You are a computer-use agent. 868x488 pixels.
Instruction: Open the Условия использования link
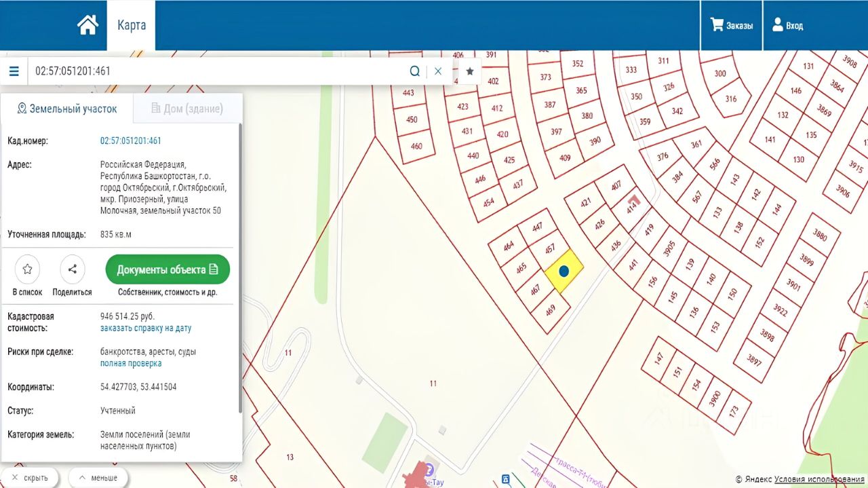(819, 479)
